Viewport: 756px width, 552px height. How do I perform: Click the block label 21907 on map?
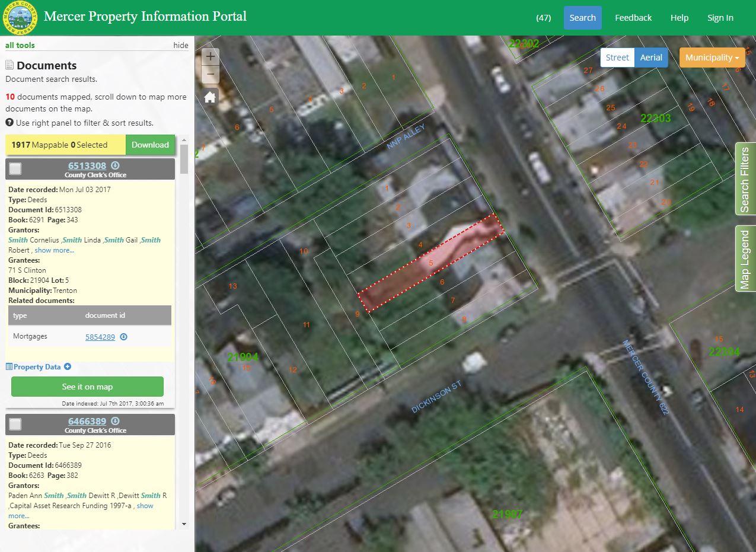[508, 515]
